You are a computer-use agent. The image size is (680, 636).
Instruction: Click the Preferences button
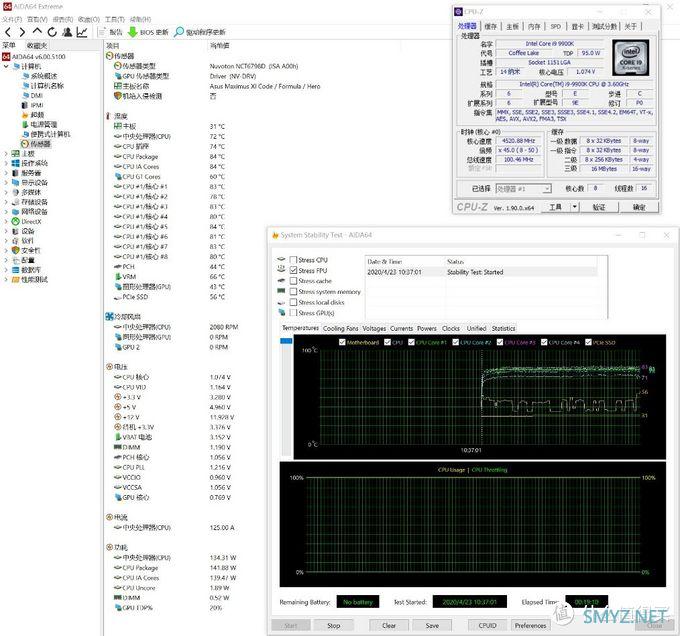tap(530, 625)
